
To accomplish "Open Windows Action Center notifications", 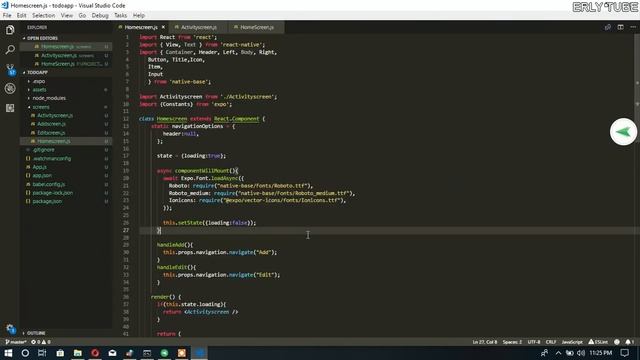I will coord(624,353).
